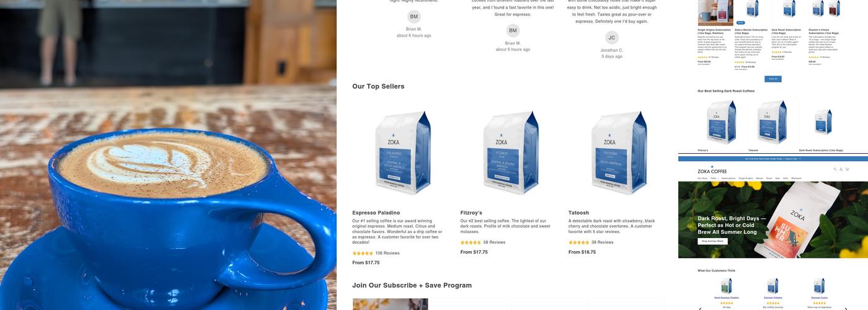
Task: Click Brian M.'s BM avatar, first review
Action: click(414, 17)
